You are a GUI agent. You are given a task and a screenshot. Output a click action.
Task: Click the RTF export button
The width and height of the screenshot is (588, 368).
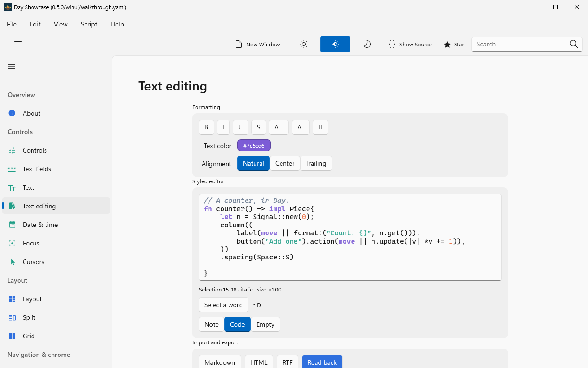click(287, 362)
